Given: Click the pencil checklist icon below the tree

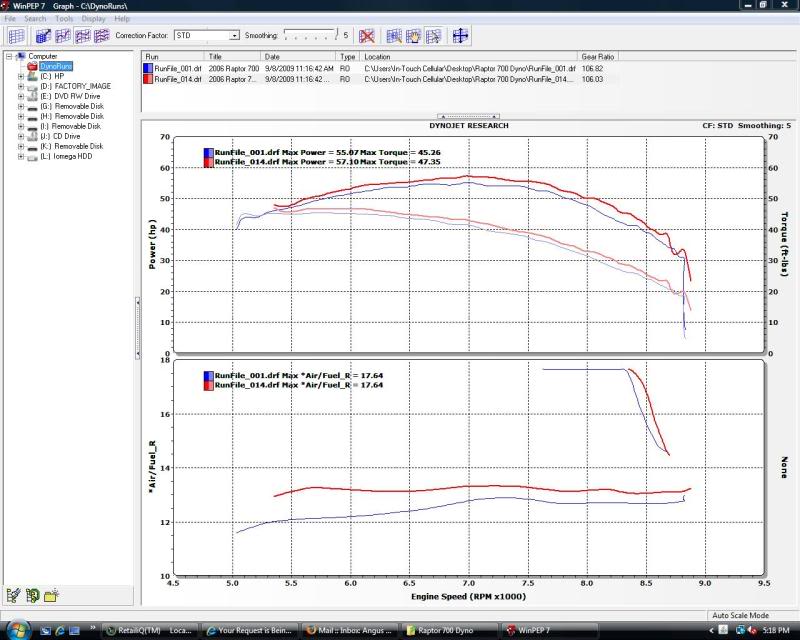Looking at the screenshot, I should click(13, 595).
